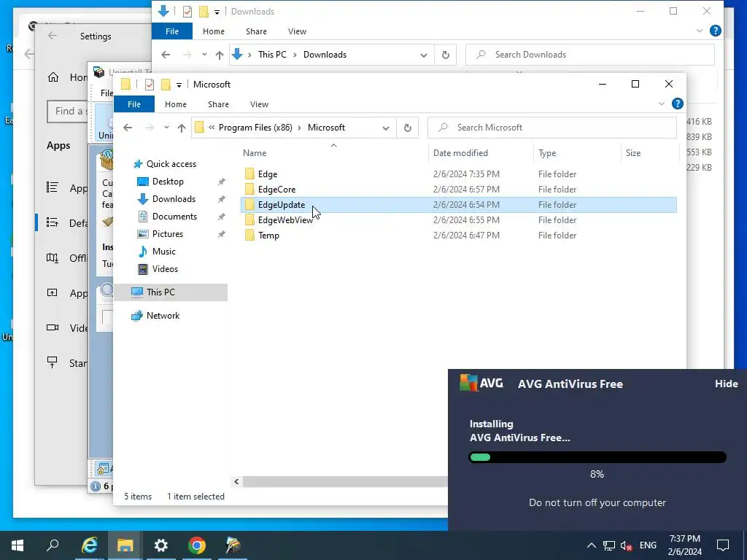Sort by Date modified column

[x=460, y=153]
